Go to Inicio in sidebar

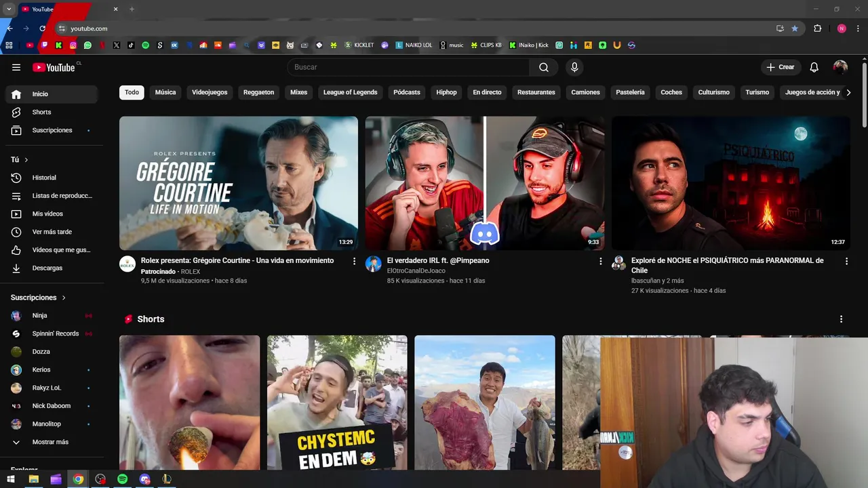52,94
